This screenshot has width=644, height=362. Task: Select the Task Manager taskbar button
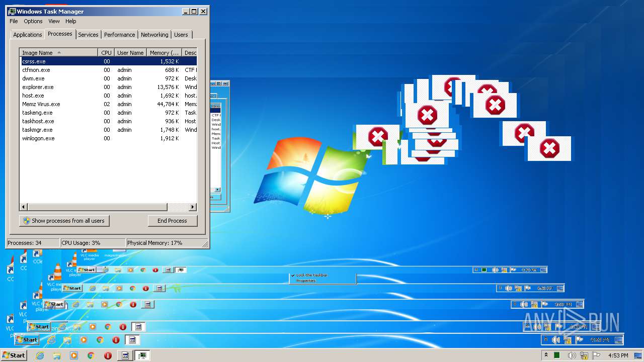tap(142, 355)
